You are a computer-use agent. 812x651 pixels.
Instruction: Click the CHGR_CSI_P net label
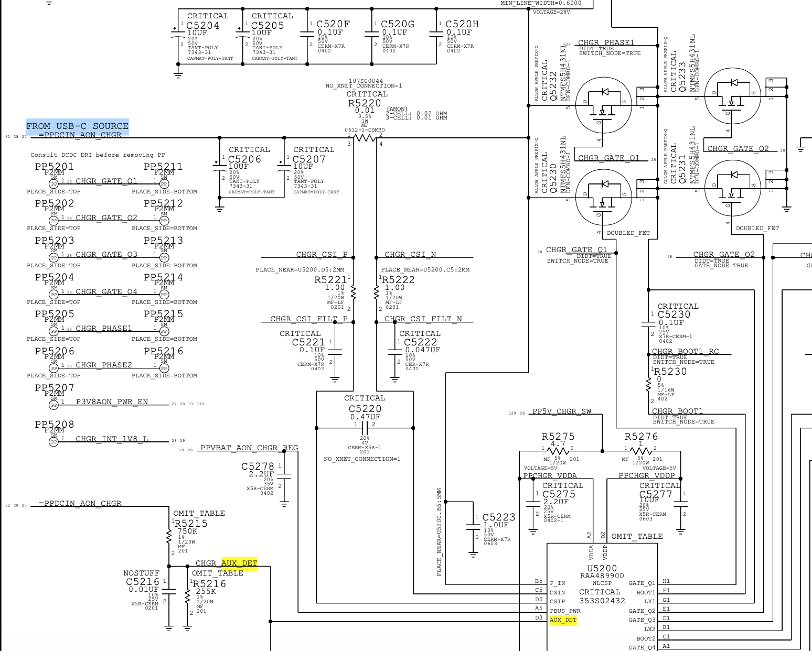(322, 254)
